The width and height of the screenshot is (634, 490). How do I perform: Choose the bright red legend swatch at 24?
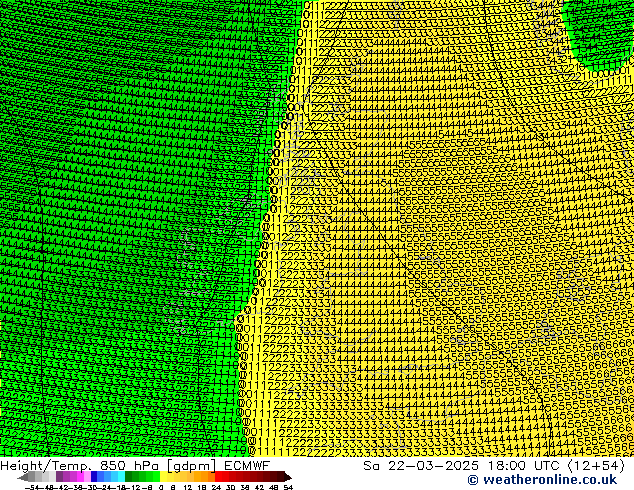pyautogui.click(x=218, y=476)
